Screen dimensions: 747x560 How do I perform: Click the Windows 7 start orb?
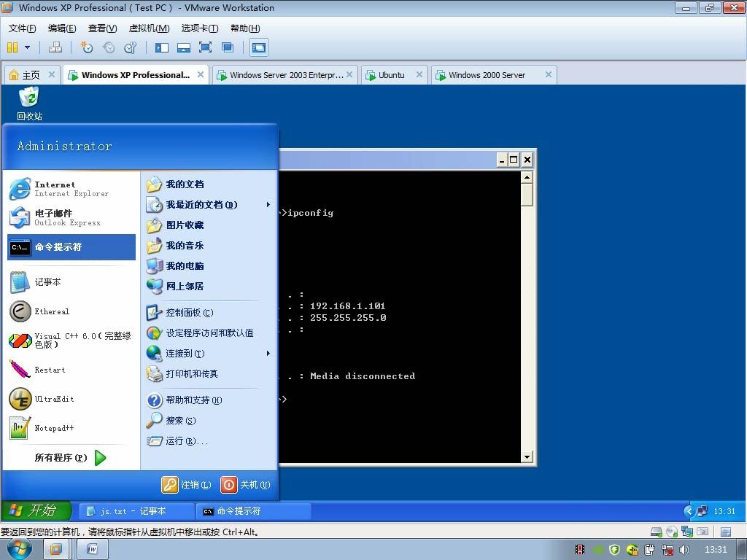click(x=20, y=549)
